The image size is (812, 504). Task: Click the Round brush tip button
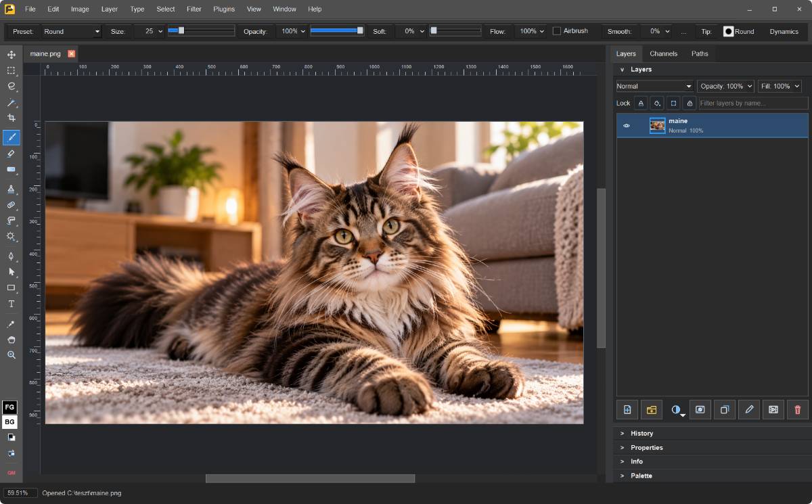[738, 31]
